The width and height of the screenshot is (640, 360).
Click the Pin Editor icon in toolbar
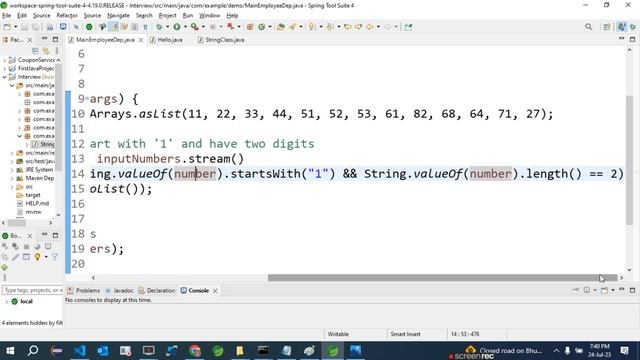click(x=408, y=27)
